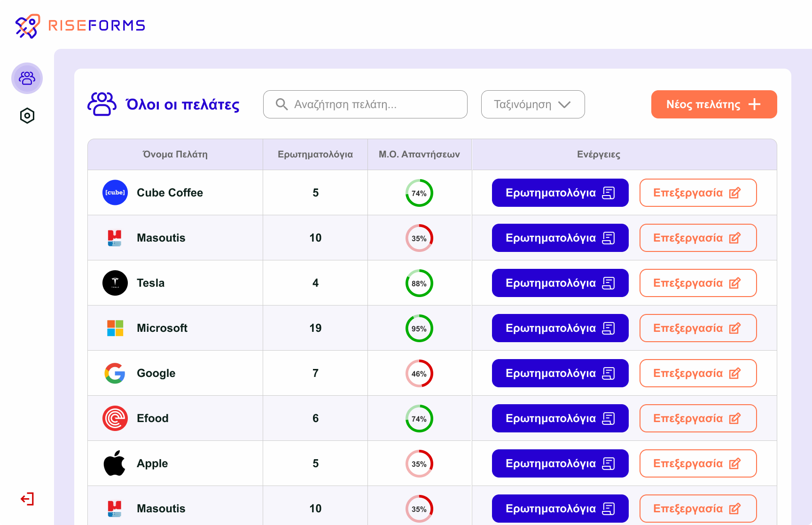Image resolution: width=812 pixels, height=525 pixels.
Task: Click the Cube Coffee logo
Action: pos(115,193)
